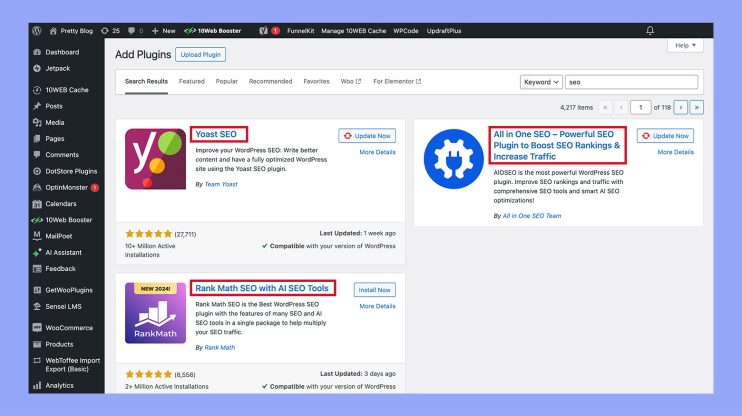Open WPCode in the admin bar

[406, 31]
